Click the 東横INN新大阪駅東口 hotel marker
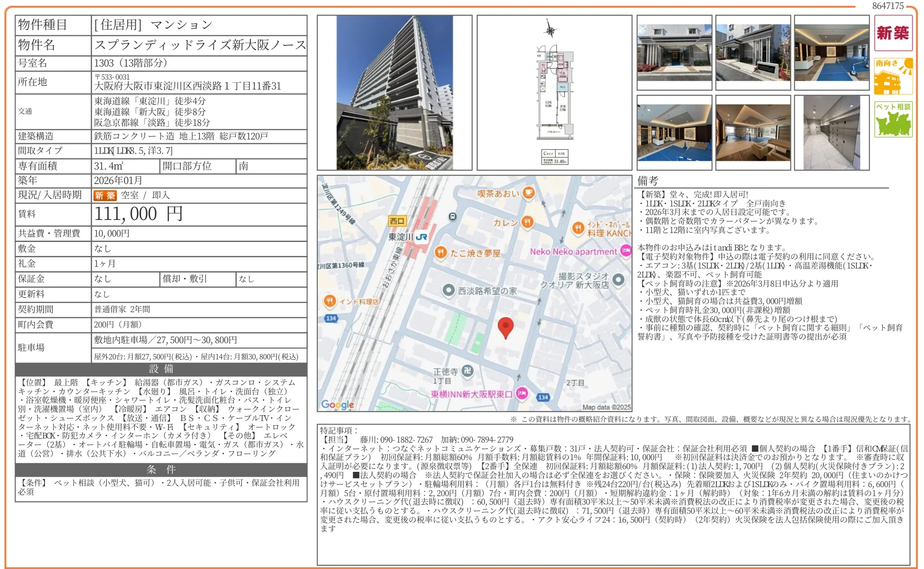Viewport: 924px width, 569px height. [521, 394]
